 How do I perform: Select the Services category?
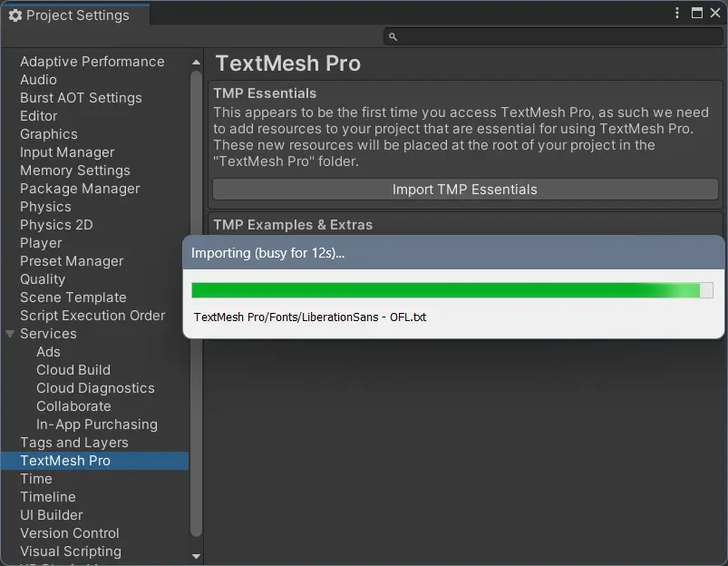coord(48,333)
